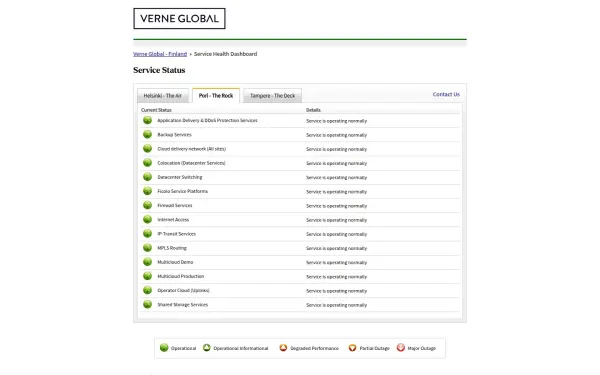Click 'Service is operating normally' for Backup Services
Viewport: 600px width, 375px height.
pyautogui.click(x=336, y=135)
